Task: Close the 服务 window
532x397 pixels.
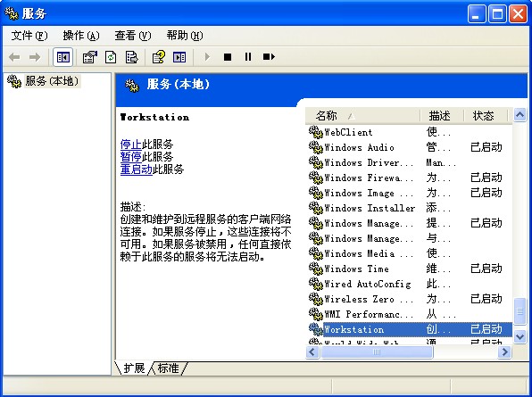Action: click(x=518, y=14)
